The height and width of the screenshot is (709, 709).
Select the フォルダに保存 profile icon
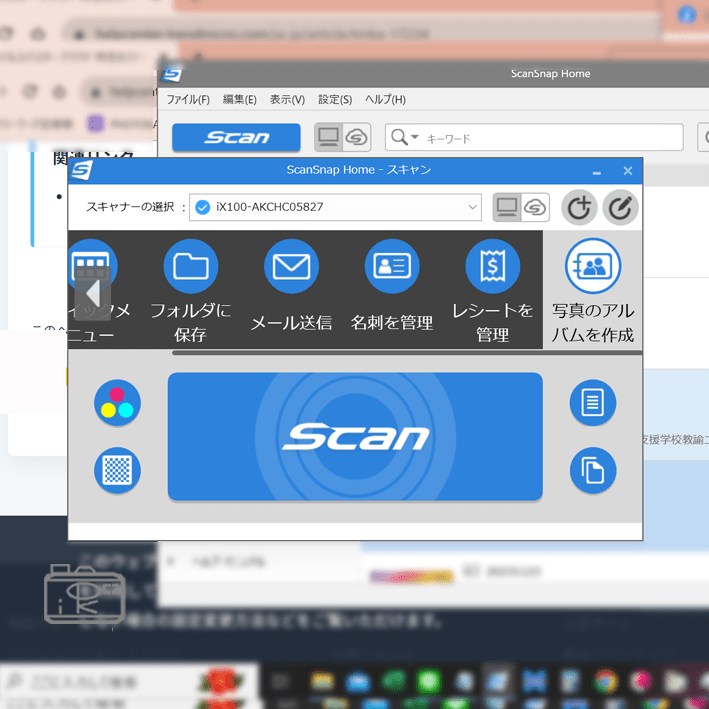pos(190,267)
